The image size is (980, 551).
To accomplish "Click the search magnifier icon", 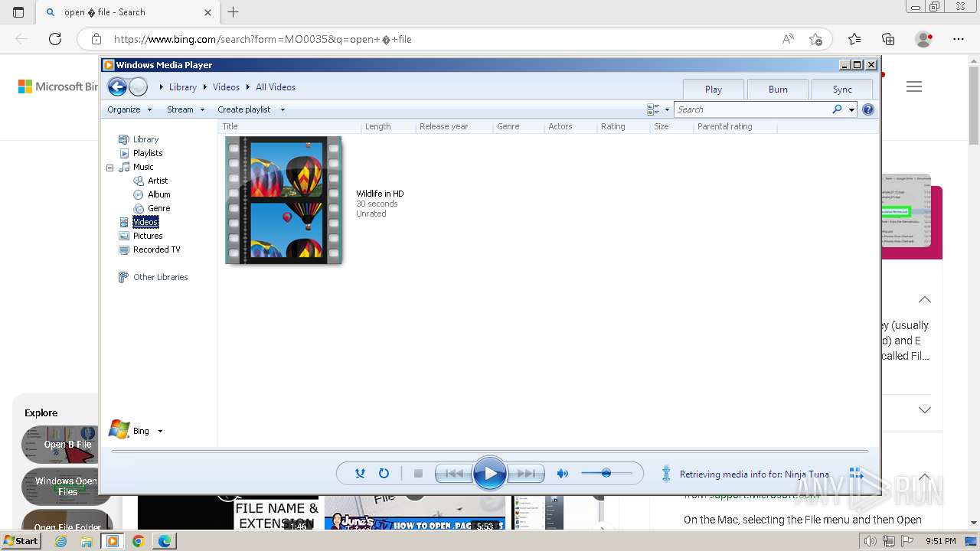I will click(837, 109).
